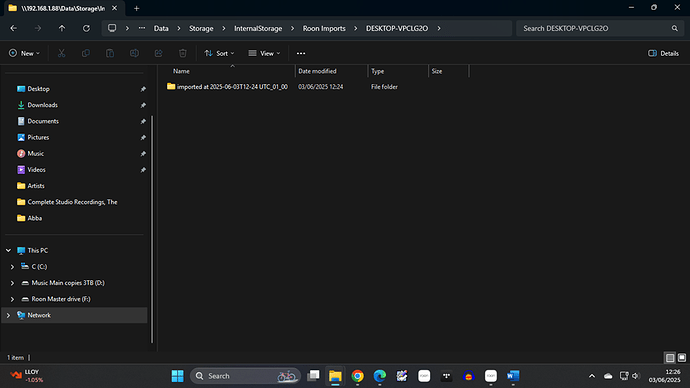
Task: Open the See more ellipsis menu
Action: 301,53
